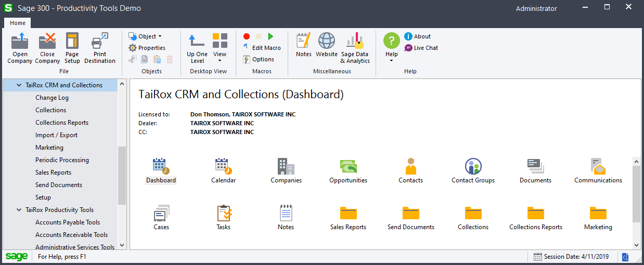Click the Sage logo in status bar
This screenshot has height=265, width=644.
(17, 257)
